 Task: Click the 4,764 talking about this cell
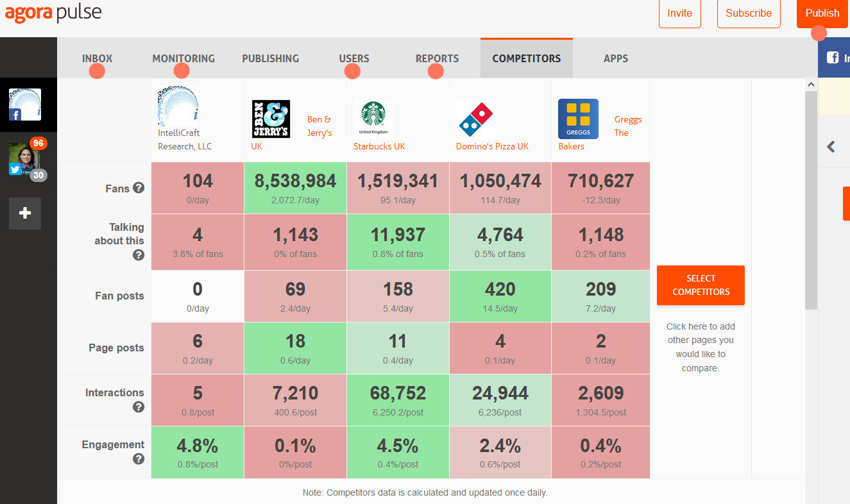[x=500, y=242]
